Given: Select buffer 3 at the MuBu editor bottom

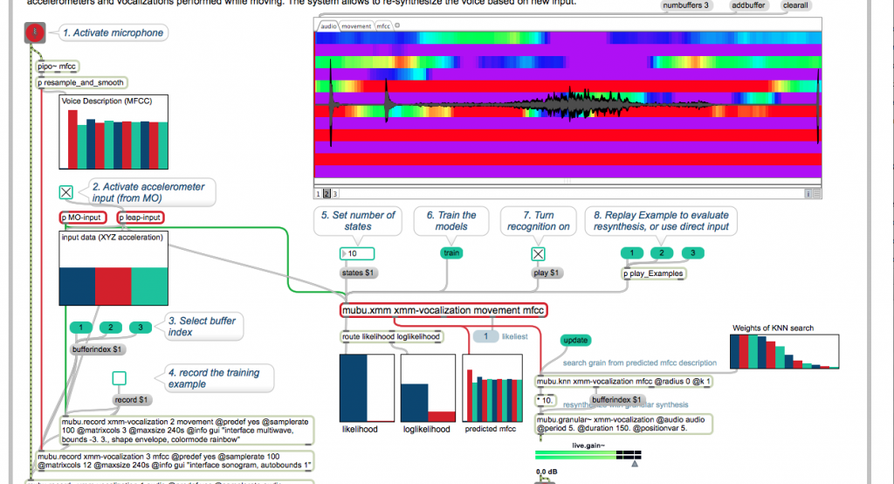Looking at the screenshot, I should coord(335,194).
